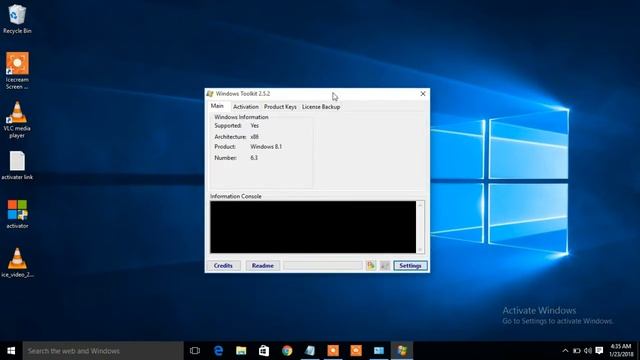Click the Windows Toolkit title bar icon
640x360 pixels.
pyautogui.click(x=210, y=94)
